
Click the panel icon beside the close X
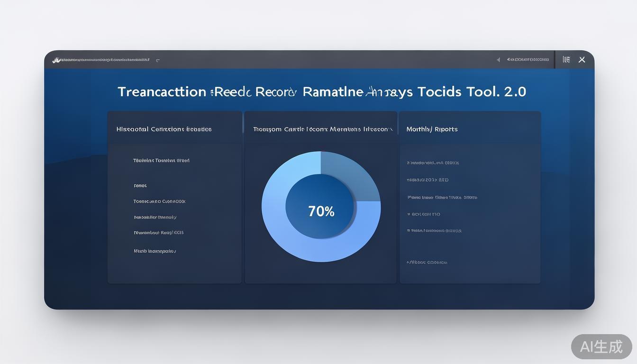click(x=566, y=60)
